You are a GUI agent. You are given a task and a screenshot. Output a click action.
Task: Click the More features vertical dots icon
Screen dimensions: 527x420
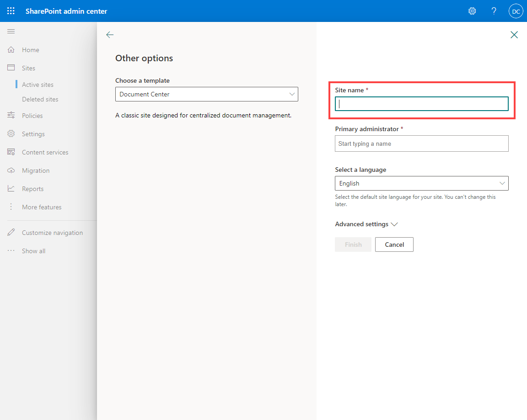[x=11, y=207]
